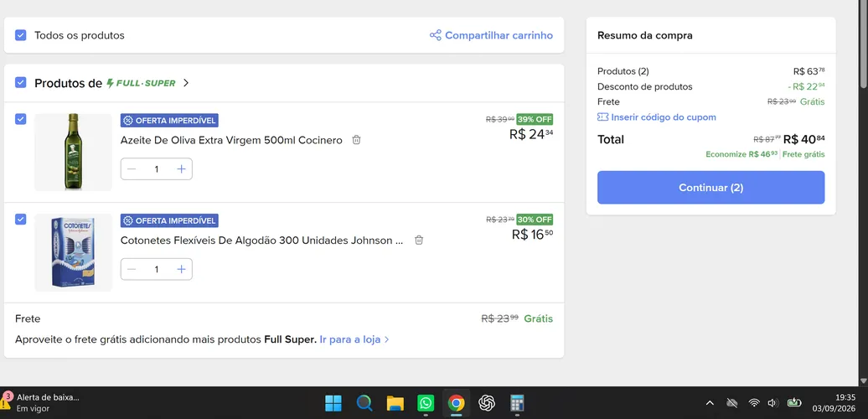Click the Wi-Fi network icon
This screenshot has width=868, height=419.
(754, 403)
